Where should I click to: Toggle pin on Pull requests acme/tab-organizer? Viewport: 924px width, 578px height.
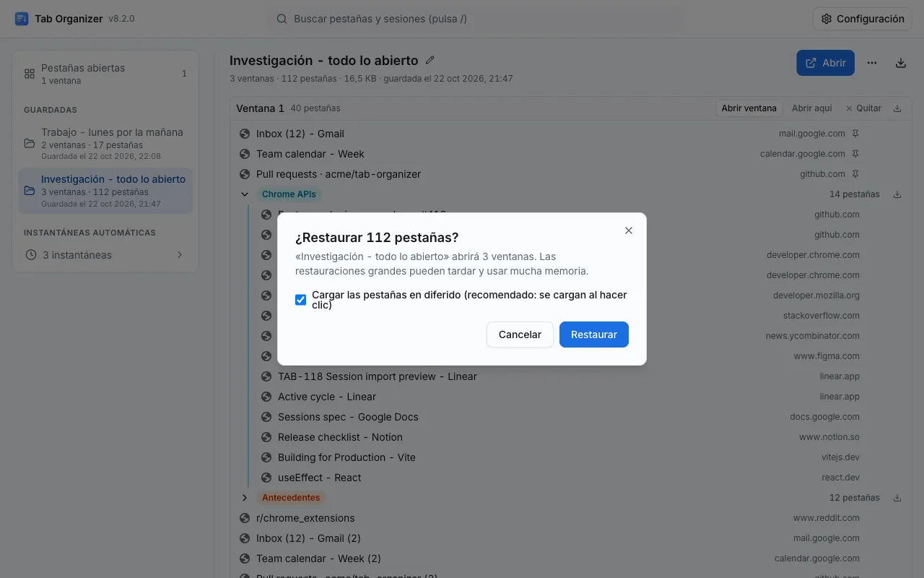coord(855,174)
